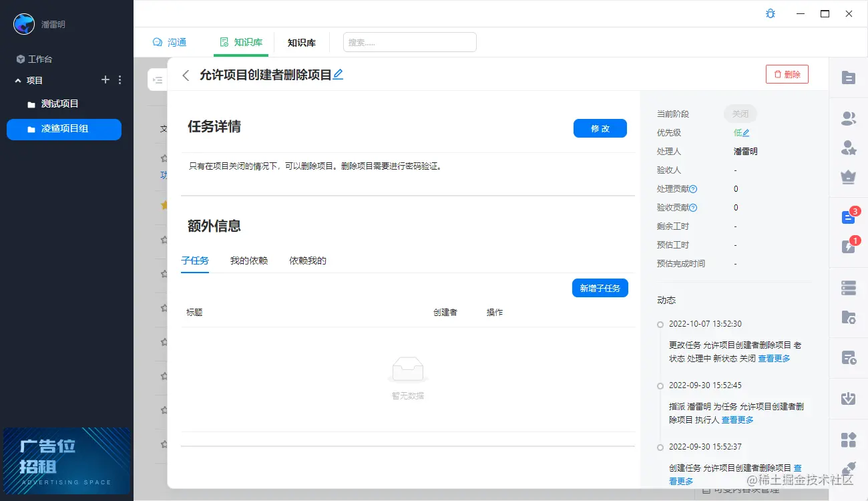
Task: Click the 2022-09-30 15:52:37 timestamp
Action: coord(705,447)
